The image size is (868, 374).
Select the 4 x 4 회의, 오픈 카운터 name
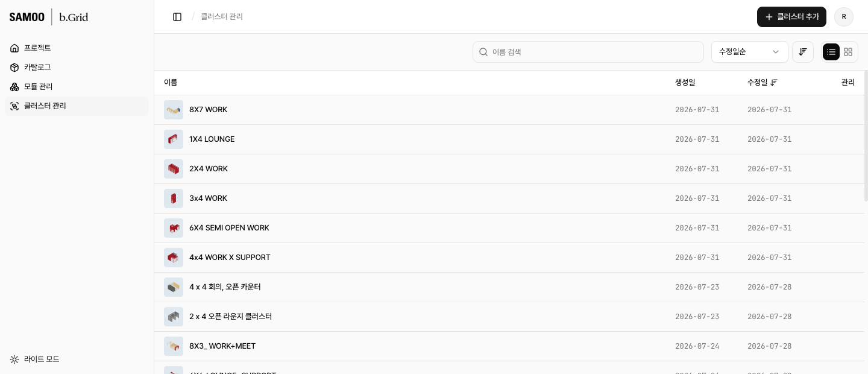[225, 287]
